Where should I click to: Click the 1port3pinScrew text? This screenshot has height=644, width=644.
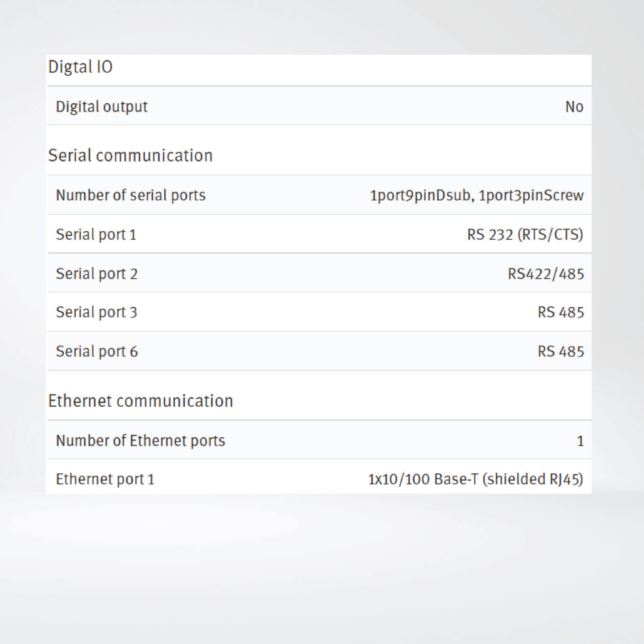531,195
